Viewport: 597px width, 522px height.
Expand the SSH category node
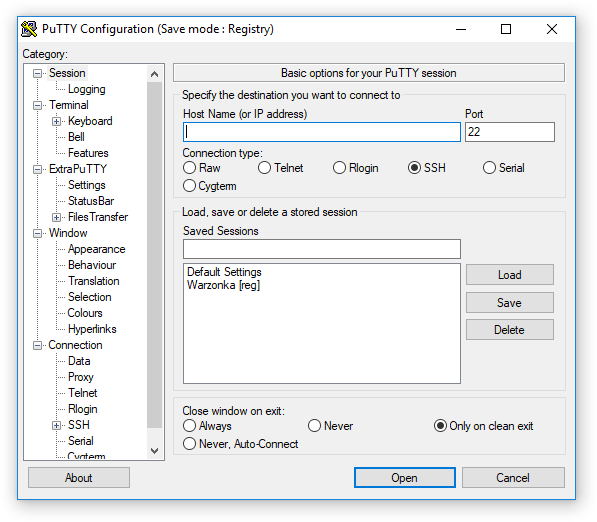(56, 425)
